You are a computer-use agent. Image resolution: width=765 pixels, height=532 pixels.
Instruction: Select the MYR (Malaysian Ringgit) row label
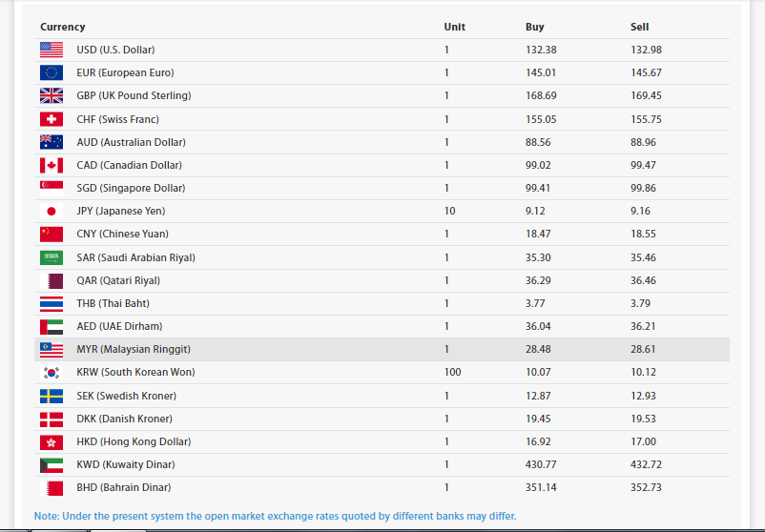tap(134, 349)
